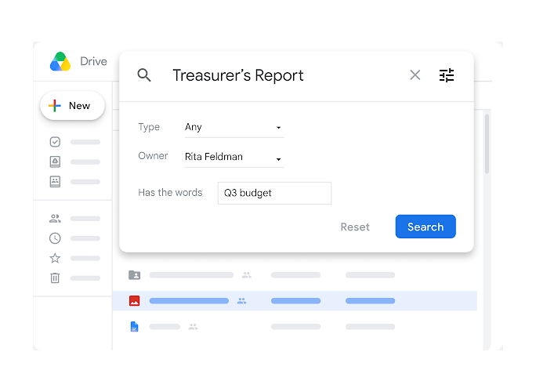Open search options filter sliders icon
The height and width of the screenshot is (392, 536).
click(447, 75)
